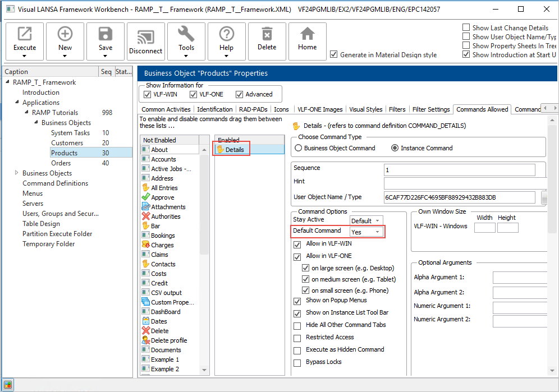Image resolution: width=559 pixels, height=392 pixels.
Task: Open Users, Groups and Security tree item
Action: [61, 214]
